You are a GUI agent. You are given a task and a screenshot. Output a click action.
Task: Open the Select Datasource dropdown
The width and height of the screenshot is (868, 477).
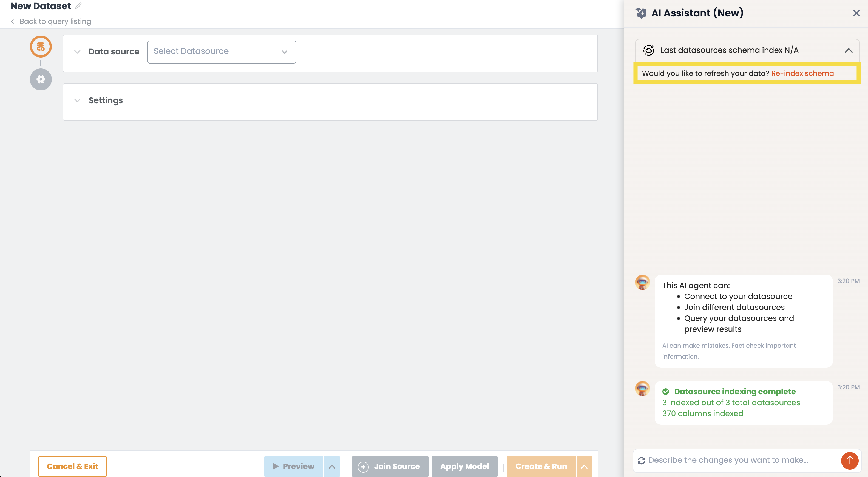pos(221,51)
